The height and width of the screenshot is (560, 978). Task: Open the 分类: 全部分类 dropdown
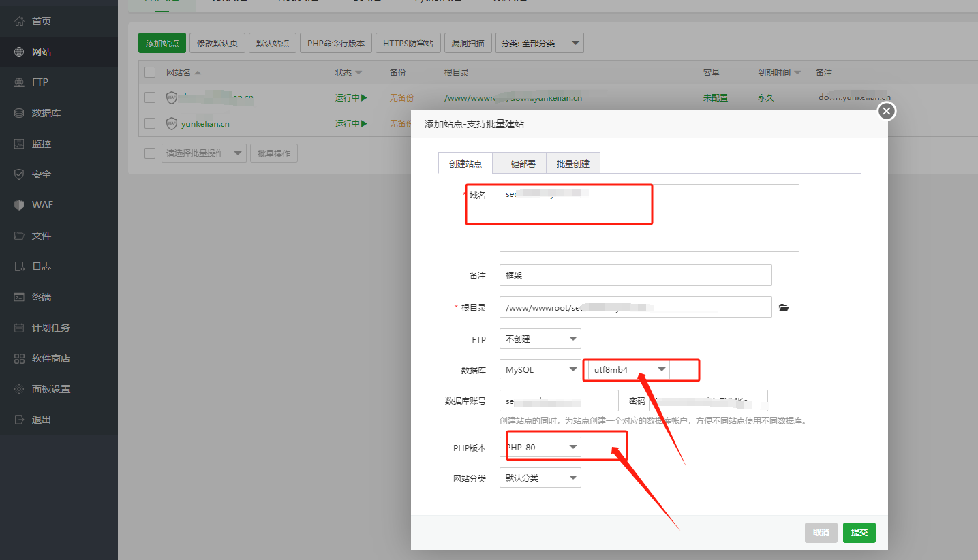pyautogui.click(x=540, y=43)
